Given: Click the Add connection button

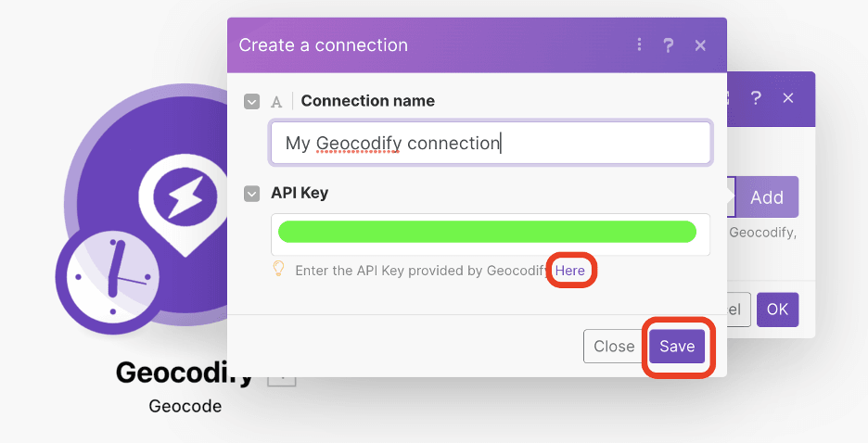Looking at the screenshot, I should 767,196.
